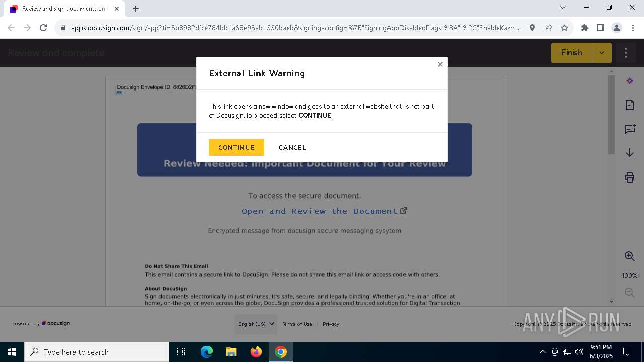This screenshot has height=362, width=644.
Task: Open the Chrome tab search chevron
Action: tap(563, 7)
